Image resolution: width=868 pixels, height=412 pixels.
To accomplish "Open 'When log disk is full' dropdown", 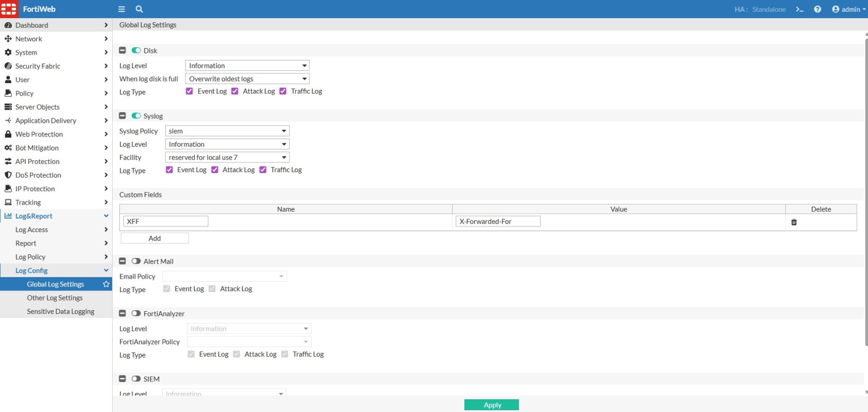I will coord(247,79).
